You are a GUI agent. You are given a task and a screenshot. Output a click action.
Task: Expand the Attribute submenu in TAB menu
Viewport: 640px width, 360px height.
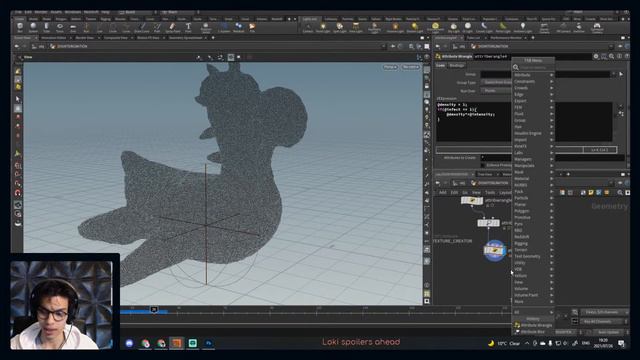click(x=533, y=75)
